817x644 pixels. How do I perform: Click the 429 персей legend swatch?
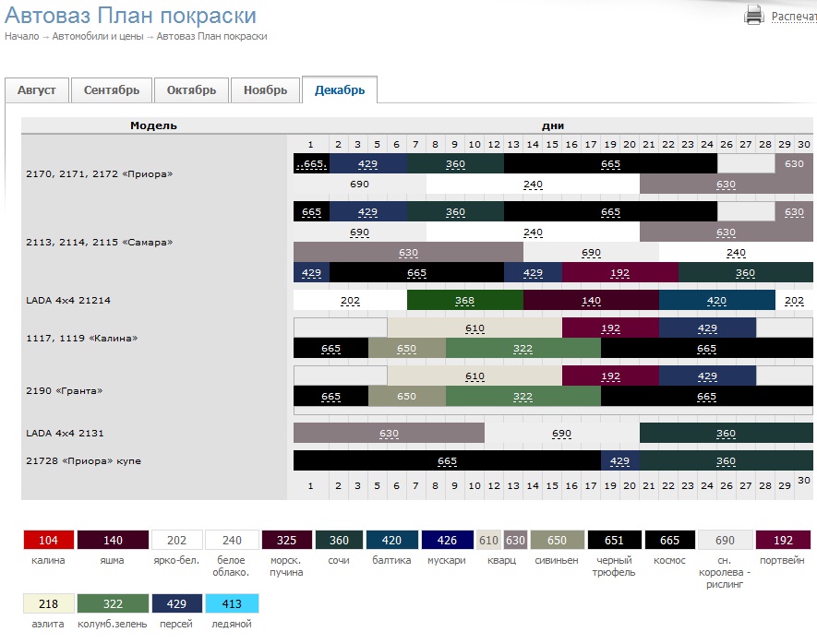[x=176, y=603]
